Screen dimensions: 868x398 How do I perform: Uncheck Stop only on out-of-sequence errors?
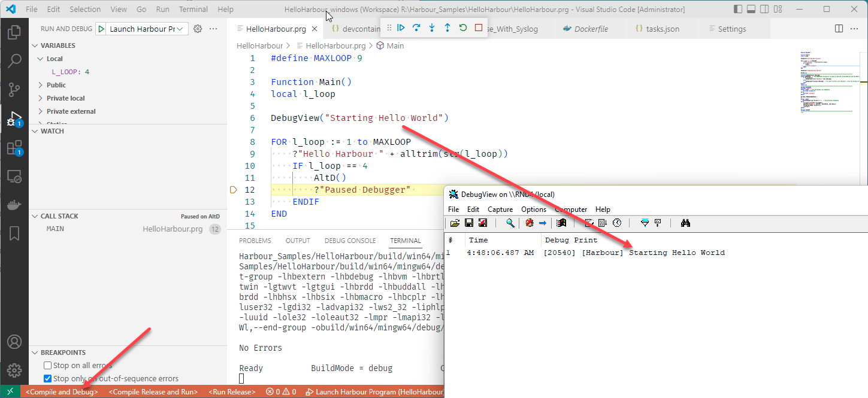(x=48, y=378)
